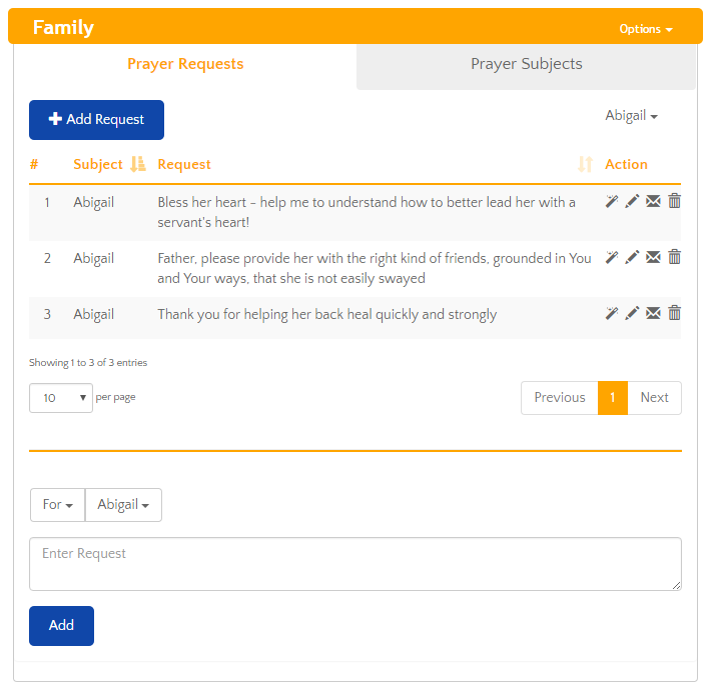712x690 pixels.
Task: Click the # column header
Action: (x=34, y=164)
